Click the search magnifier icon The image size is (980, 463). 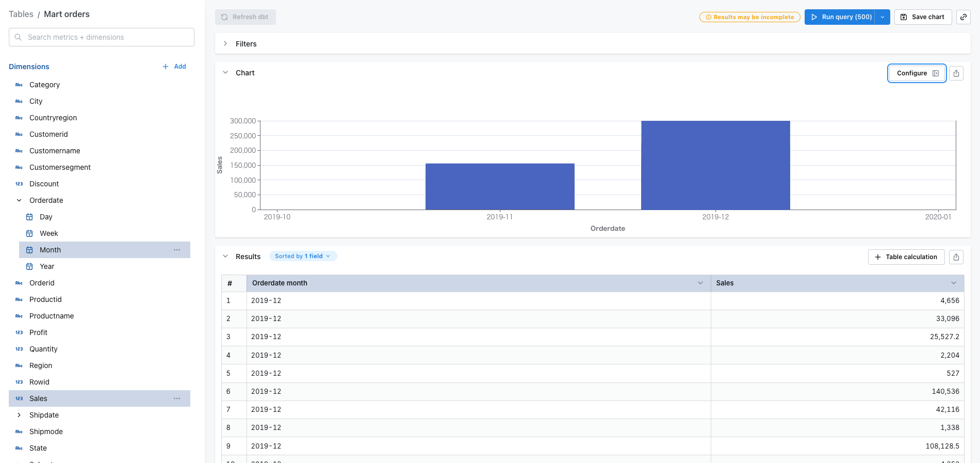tap(18, 37)
